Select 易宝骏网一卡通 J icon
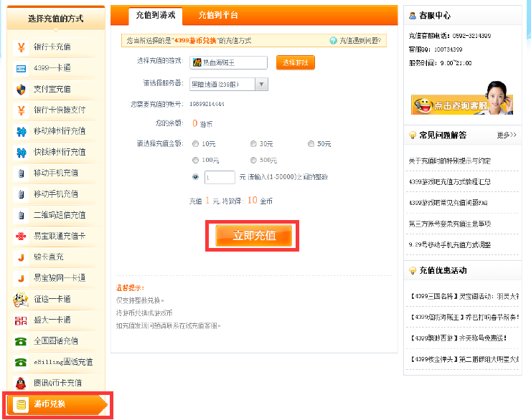531x420 pixels. 21,278
